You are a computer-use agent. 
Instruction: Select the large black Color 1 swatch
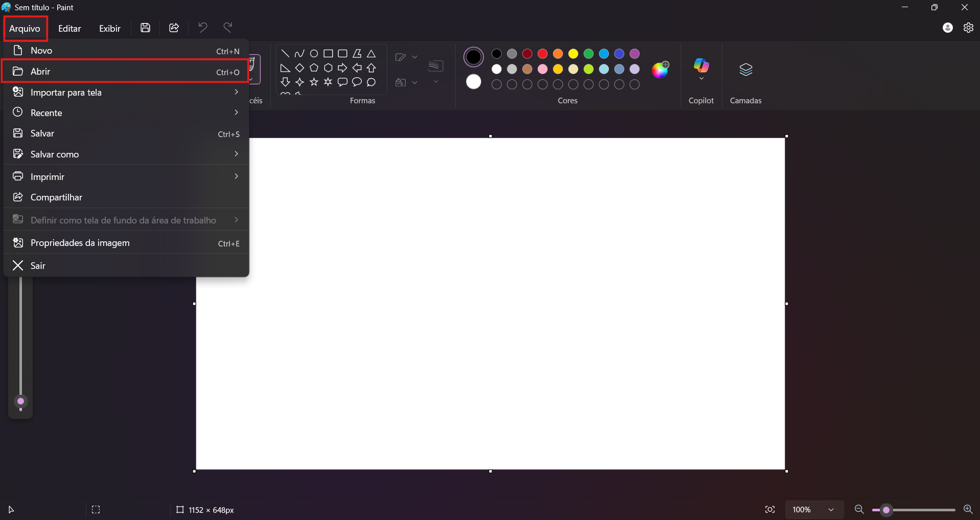[474, 57]
